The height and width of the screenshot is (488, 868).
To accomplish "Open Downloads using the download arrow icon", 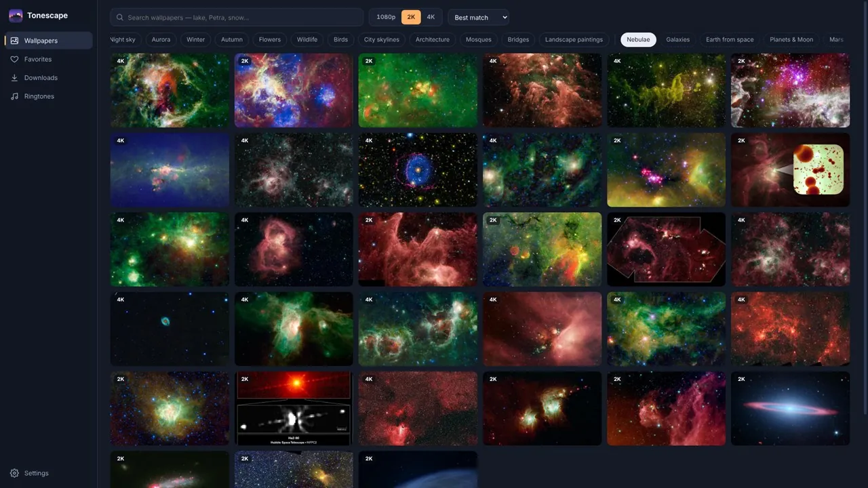I will tap(14, 78).
